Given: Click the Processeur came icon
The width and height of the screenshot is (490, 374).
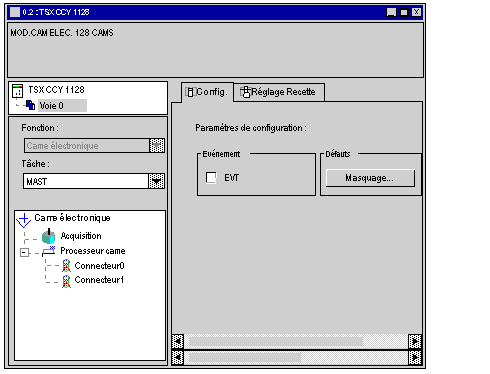Looking at the screenshot, I should coord(49,251).
